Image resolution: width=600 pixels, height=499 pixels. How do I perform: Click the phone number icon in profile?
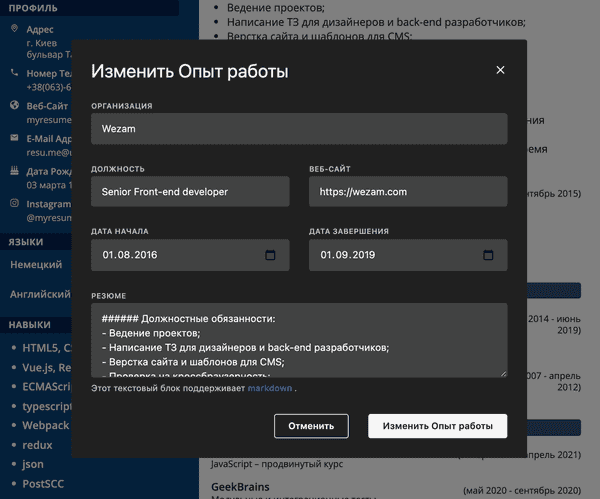pyautogui.click(x=14, y=73)
